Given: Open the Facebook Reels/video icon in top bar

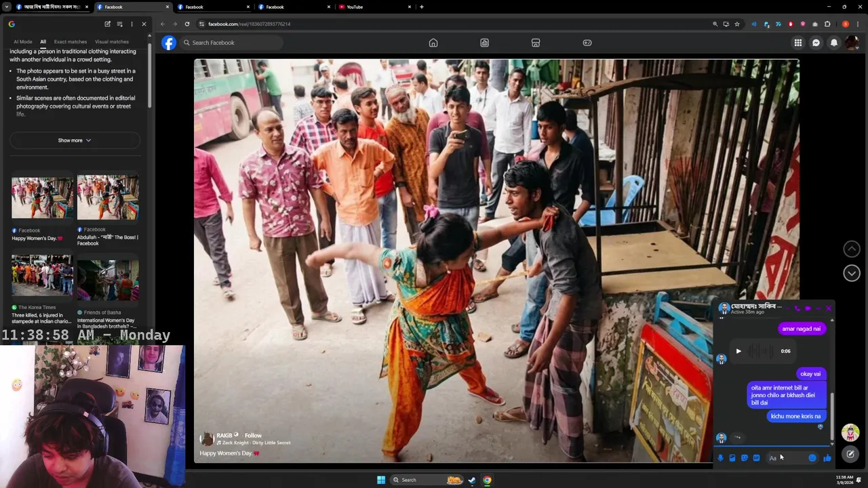Looking at the screenshot, I should (484, 43).
